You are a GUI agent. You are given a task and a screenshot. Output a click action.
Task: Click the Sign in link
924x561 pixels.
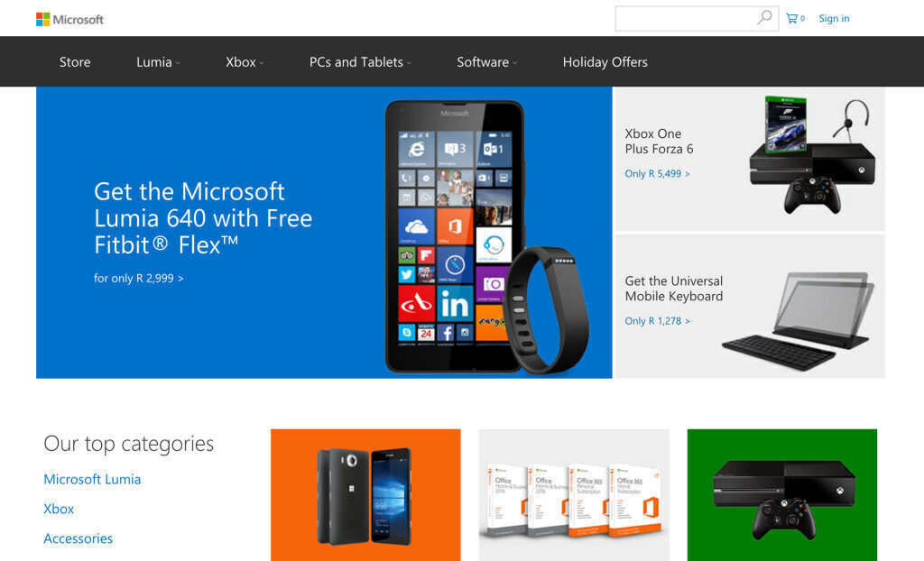click(x=834, y=18)
